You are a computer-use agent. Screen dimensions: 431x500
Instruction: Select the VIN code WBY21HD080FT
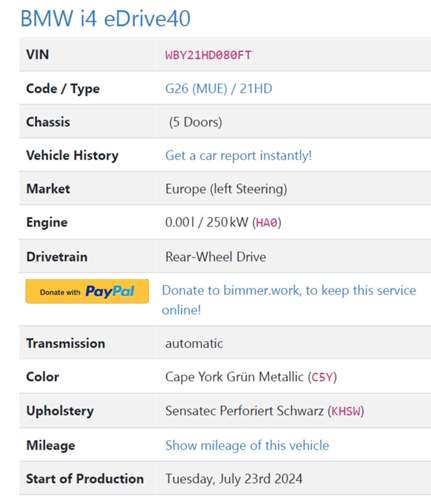coord(208,55)
